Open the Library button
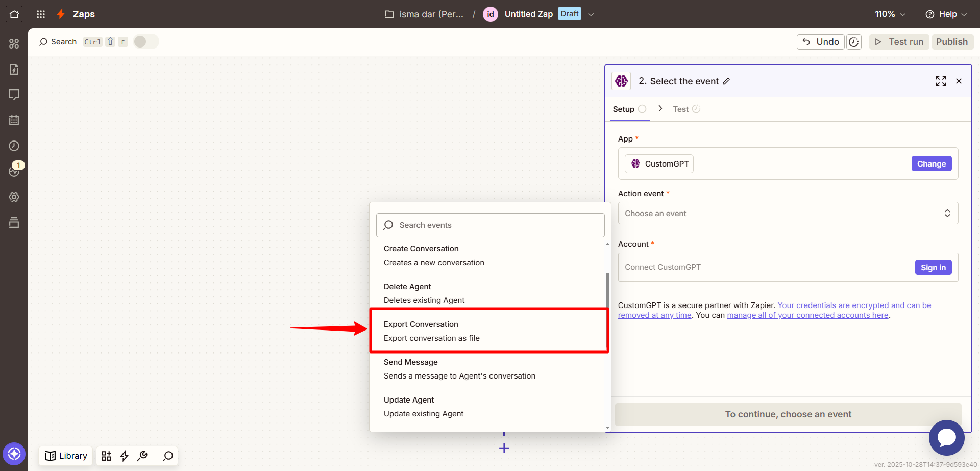This screenshot has height=471, width=980. pyautogui.click(x=66, y=456)
